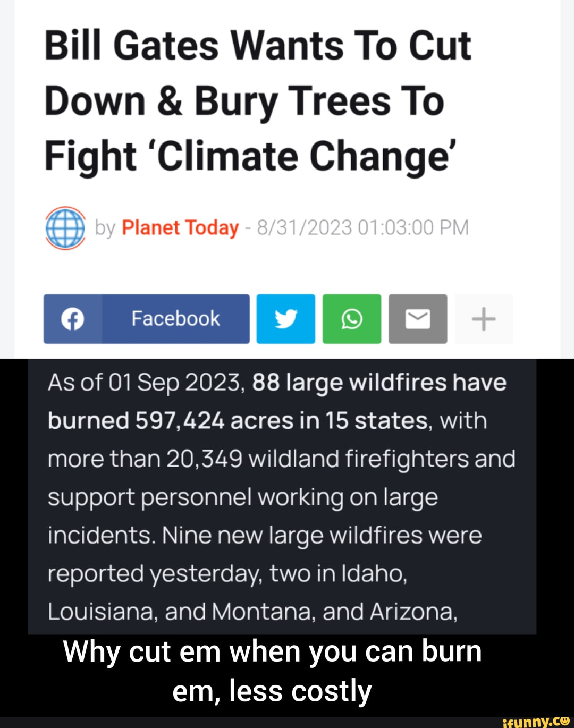Click the 8/31/2023 publication timestamp

pyautogui.click(x=362, y=228)
